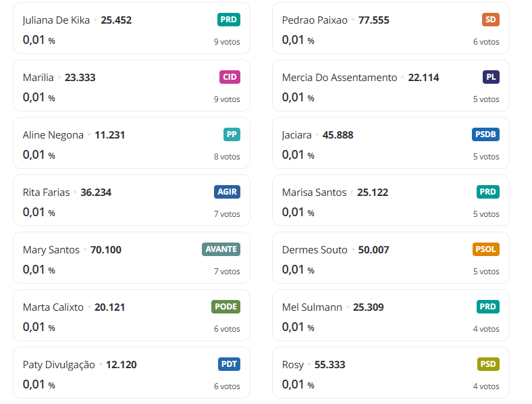The height and width of the screenshot is (404, 532).
Task: Click the PSOL party badge
Action: click(485, 249)
